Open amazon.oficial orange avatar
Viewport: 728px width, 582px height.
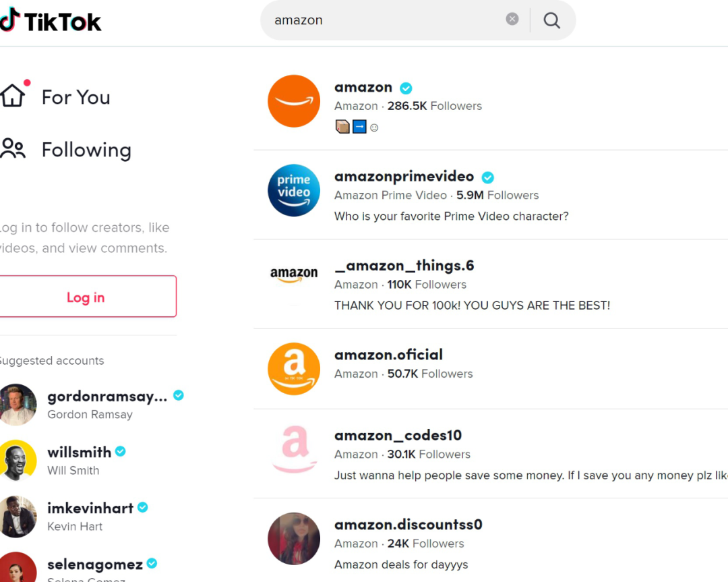(294, 369)
